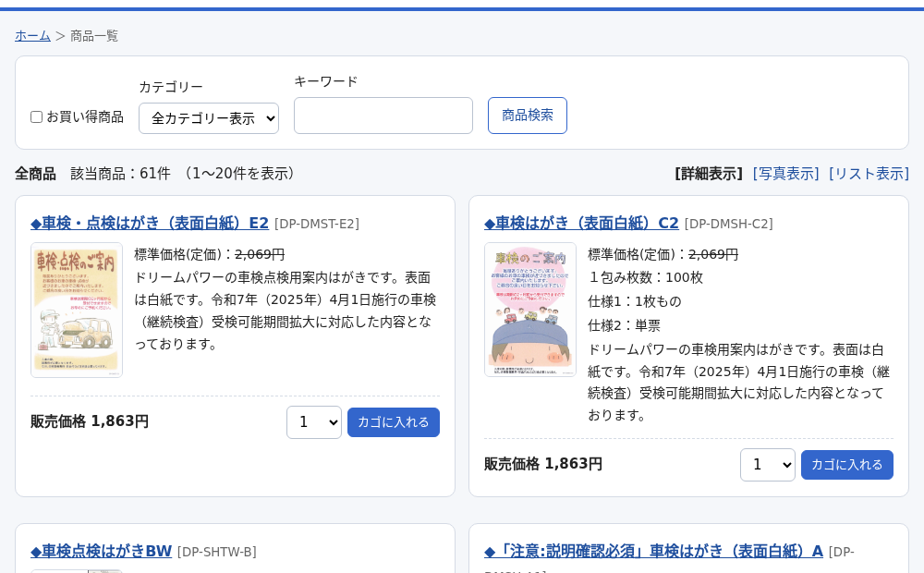Click E2 product's 販売価格 1,863円 text
Image resolution: width=924 pixels, height=573 pixels.
pos(90,421)
